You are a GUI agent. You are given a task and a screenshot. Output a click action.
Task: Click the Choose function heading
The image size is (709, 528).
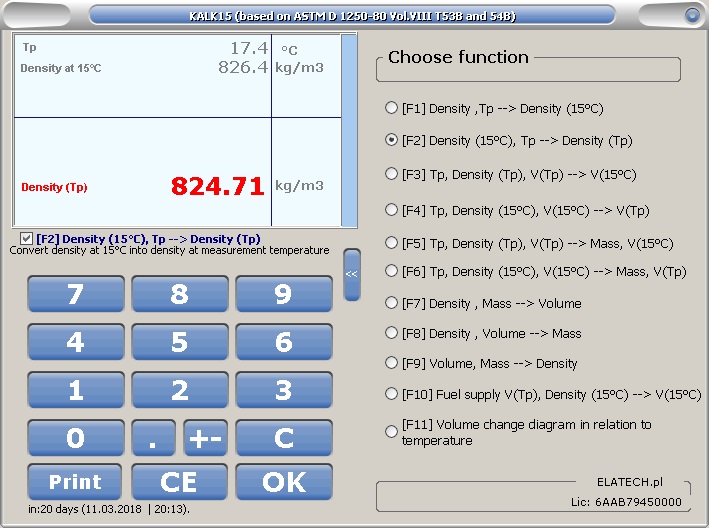click(458, 57)
